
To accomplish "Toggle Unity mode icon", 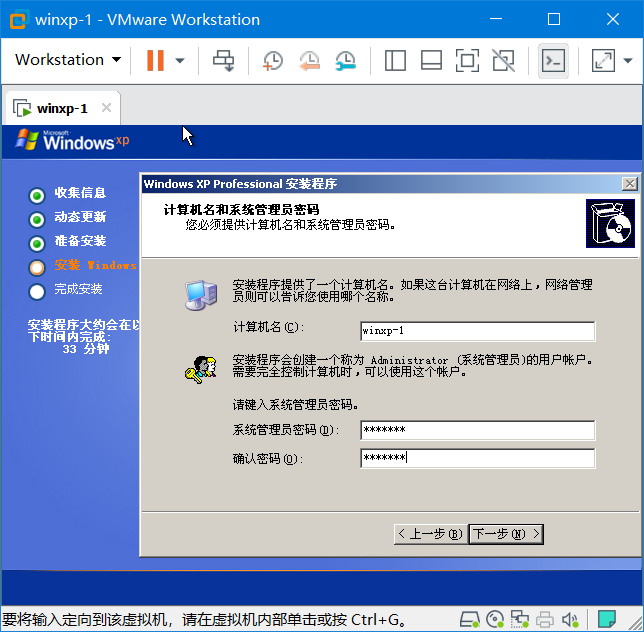I will point(504,61).
